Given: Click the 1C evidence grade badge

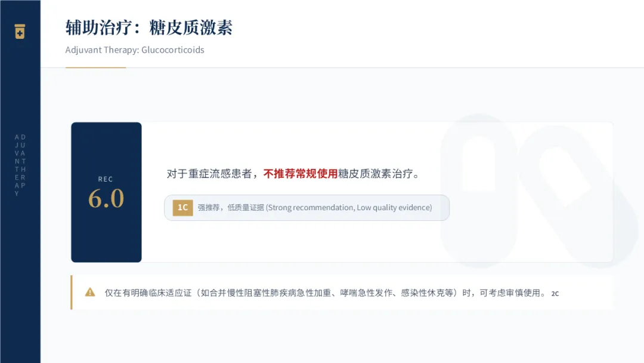Looking at the screenshot, I should pos(183,208).
